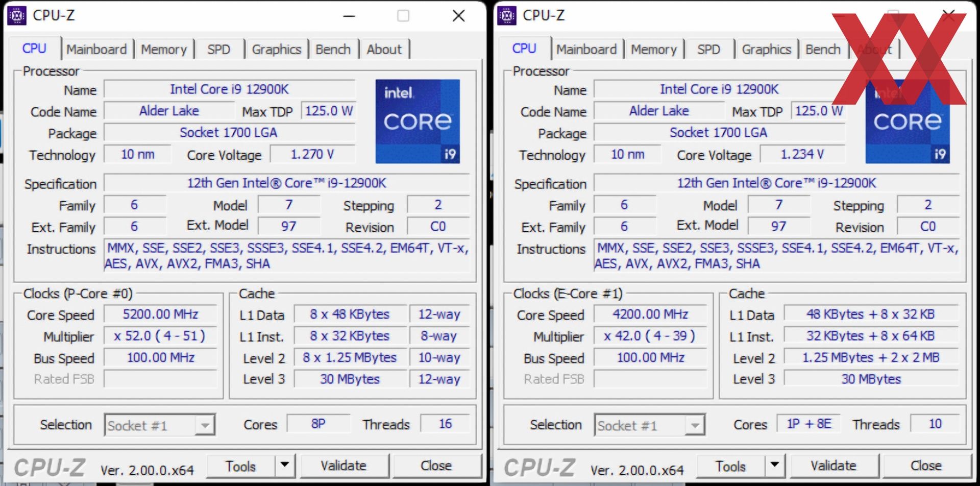
Task: Click the CPU-Z app icon in right window title bar
Action: pos(507,16)
